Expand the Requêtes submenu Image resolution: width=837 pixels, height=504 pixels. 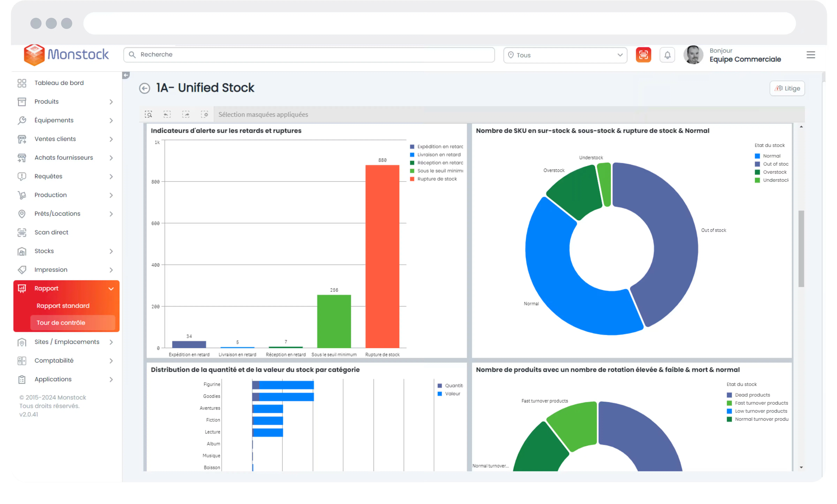tap(111, 177)
